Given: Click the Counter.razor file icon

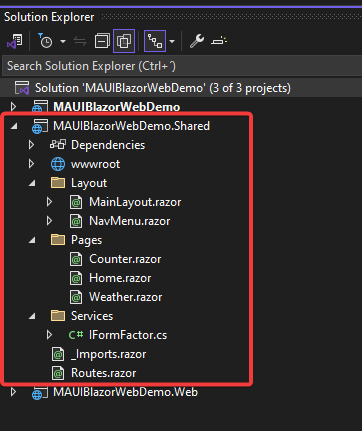Looking at the screenshot, I should [x=76, y=259].
